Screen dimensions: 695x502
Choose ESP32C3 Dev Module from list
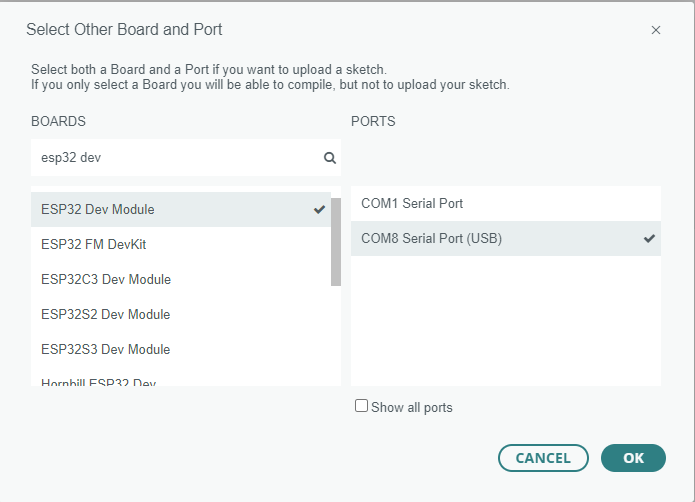[106, 279]
